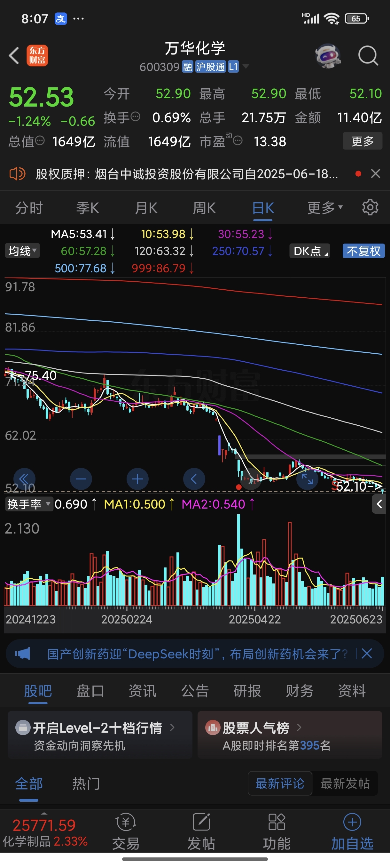Expand the stock title dropdown triangle
This screenshot has width=390, height=868.
click(x=246, y=66)
